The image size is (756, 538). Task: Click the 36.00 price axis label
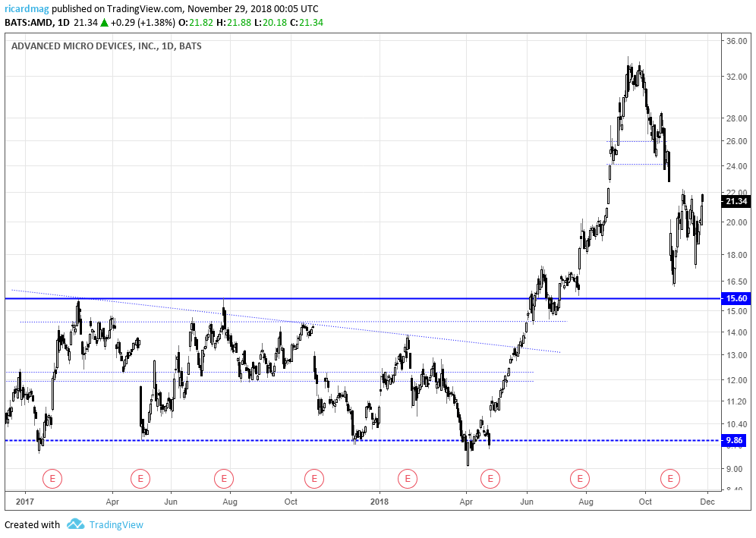737,41
